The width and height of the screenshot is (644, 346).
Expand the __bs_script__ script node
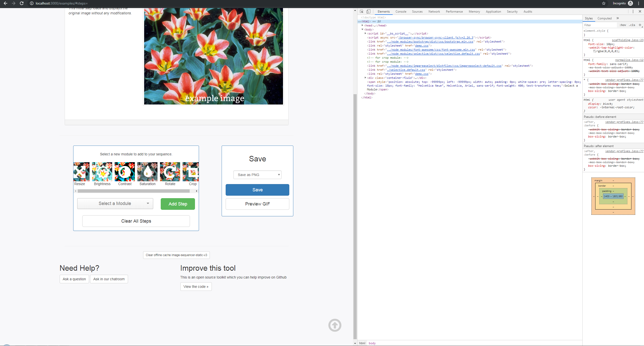click(365, 33)
